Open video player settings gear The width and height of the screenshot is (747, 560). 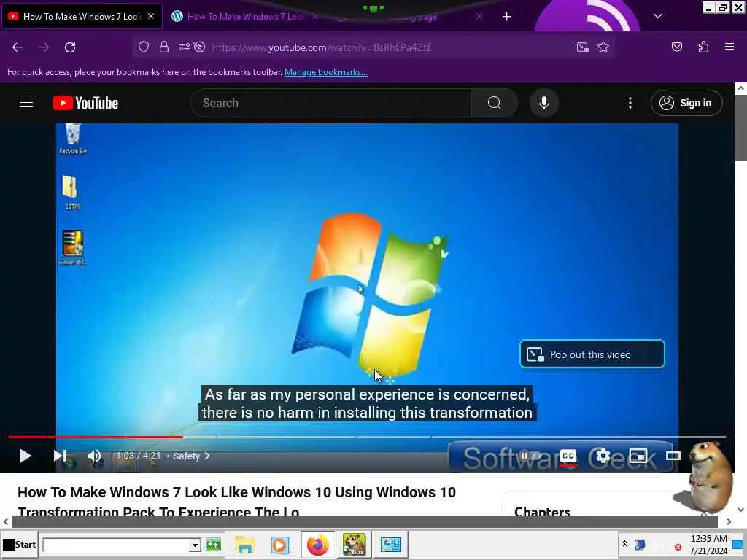coord(603,456)
